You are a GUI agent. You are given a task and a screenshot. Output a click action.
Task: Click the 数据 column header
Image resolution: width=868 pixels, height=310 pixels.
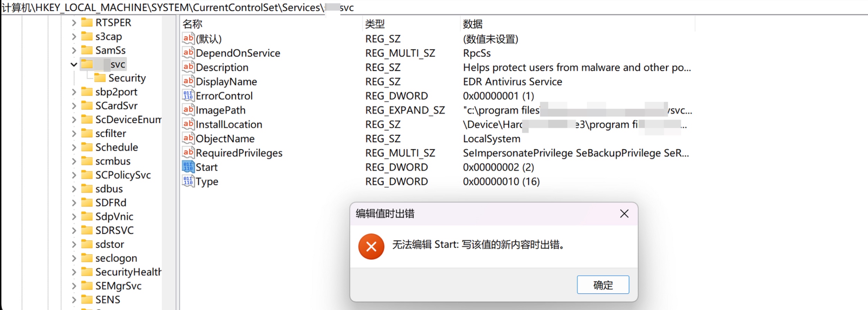pos(472,24)
